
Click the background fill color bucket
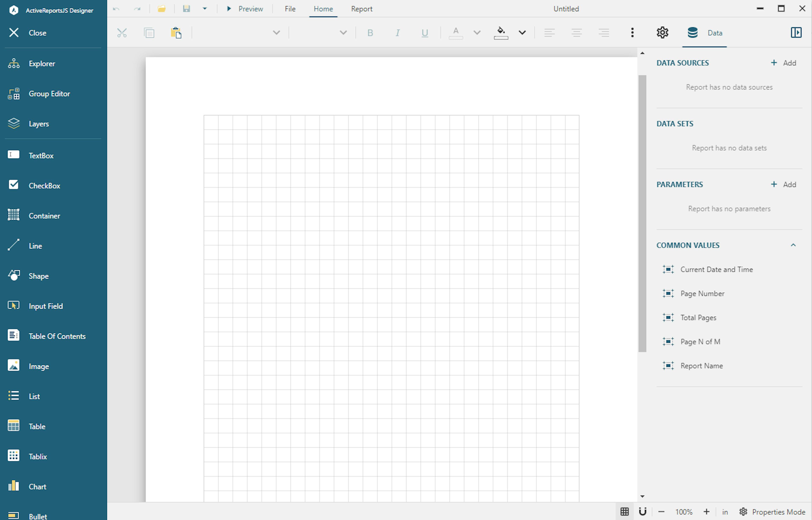coord(501,33)
